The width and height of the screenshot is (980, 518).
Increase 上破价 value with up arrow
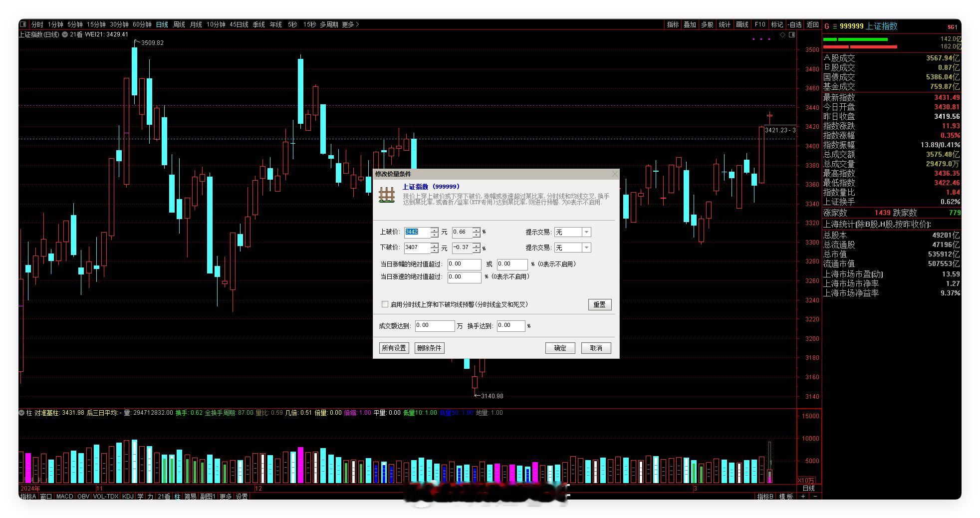tap(435, 230)
